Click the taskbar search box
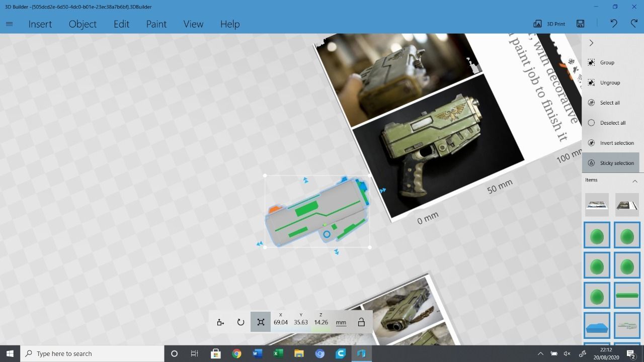 (93, 353)
